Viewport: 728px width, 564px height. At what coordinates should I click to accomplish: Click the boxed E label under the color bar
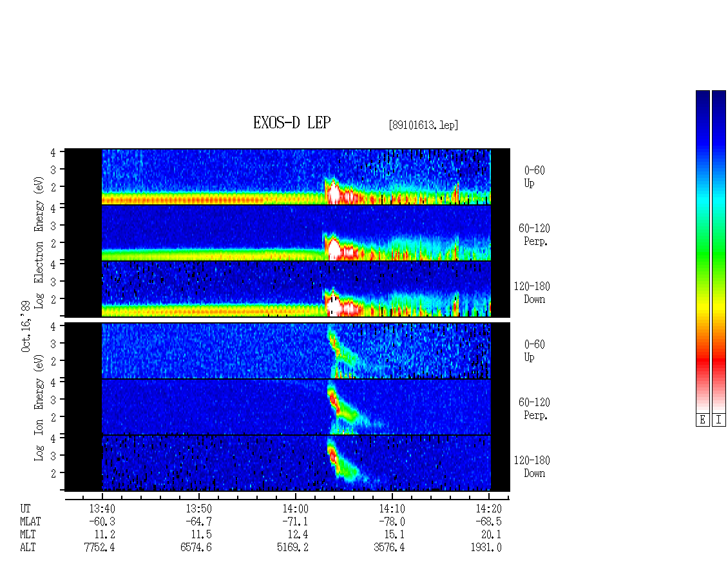coord(702,420)
